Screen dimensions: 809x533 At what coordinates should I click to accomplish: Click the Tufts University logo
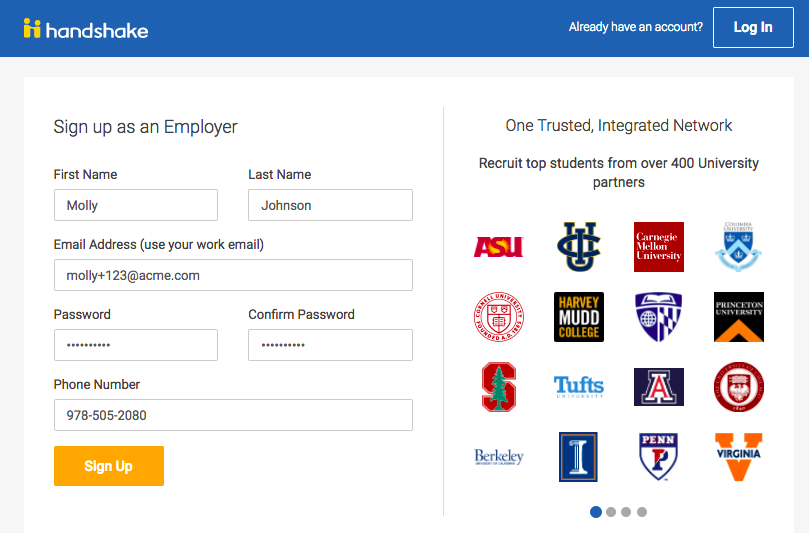[578, 386]
